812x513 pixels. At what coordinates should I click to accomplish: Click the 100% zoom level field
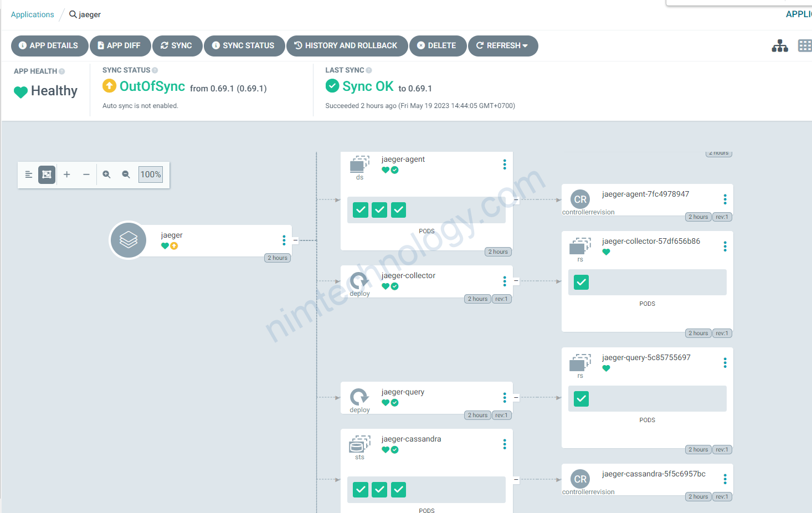coord(151,175)
